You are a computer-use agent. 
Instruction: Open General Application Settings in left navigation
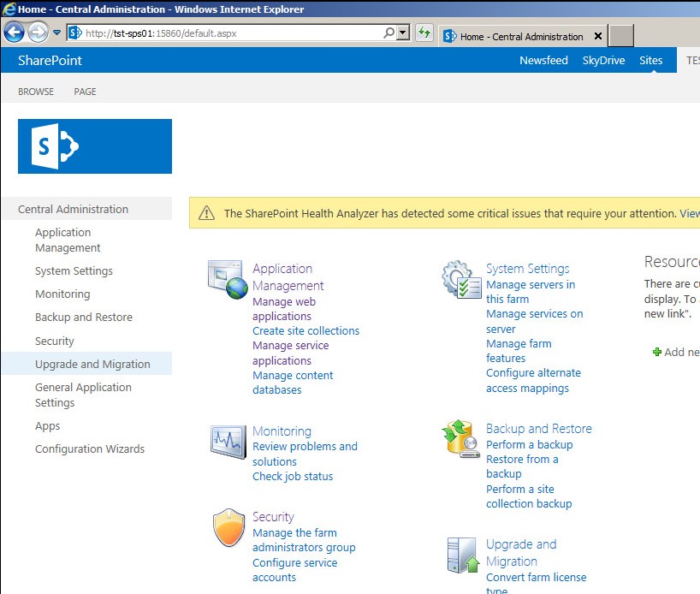[x=84, y=395]
